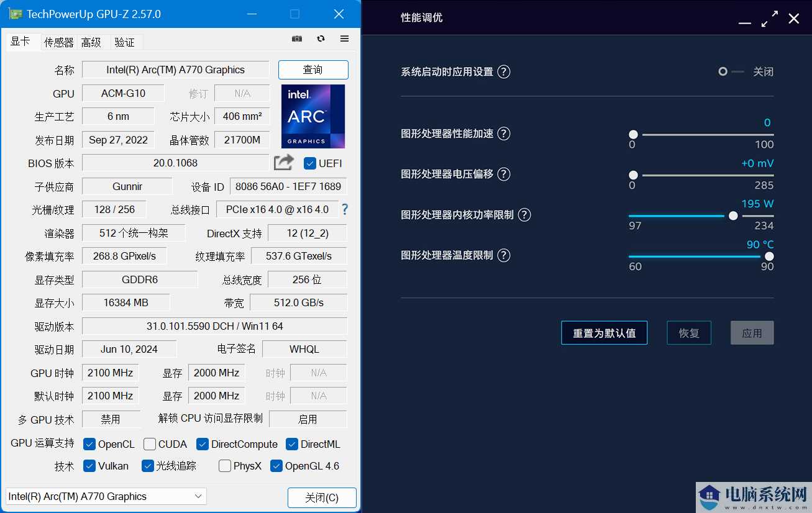812x513 pixels.
Task: Click the 名称 field showing Intel Arc A770
Action: coord(176,70)
